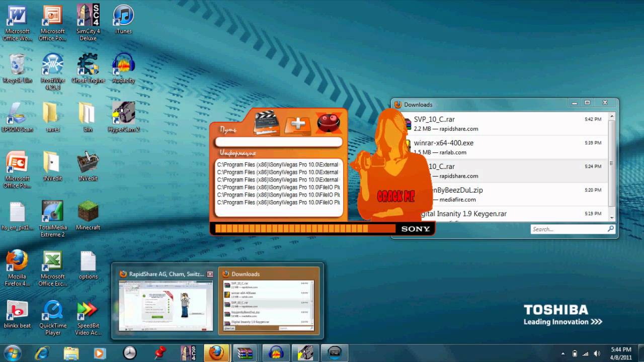Viewport: 644px width, 362px height.
Task: Launch iTunes from the desktop
Action: click(123, 20)
